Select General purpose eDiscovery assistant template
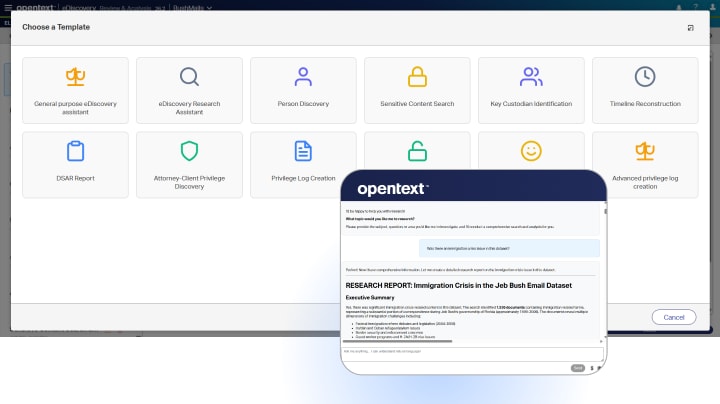Viewport: 720px width, 404px height. [x=75, y=90]
